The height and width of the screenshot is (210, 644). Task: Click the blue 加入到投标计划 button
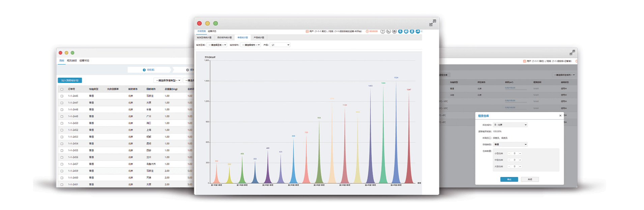point(70,80)
